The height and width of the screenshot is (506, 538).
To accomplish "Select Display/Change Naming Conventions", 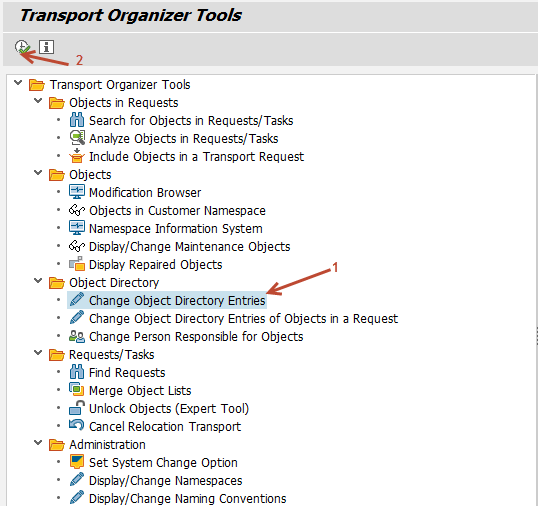I will 188,499.
